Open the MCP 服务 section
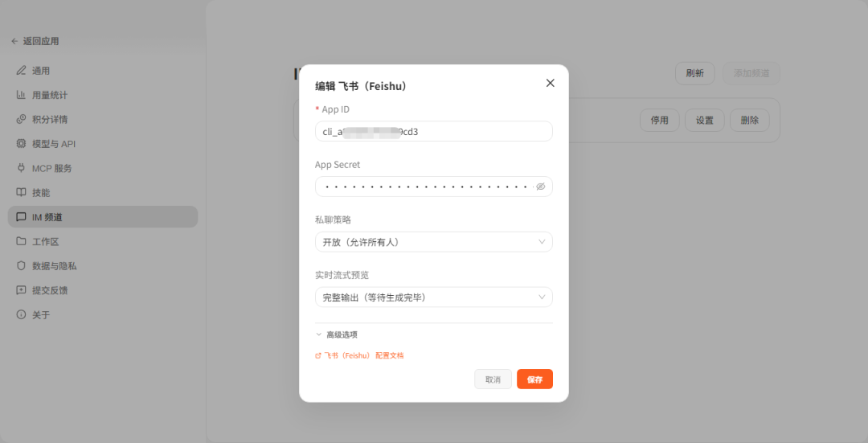The width and height of the screenshot is (868, 443). tap(102, 168)
